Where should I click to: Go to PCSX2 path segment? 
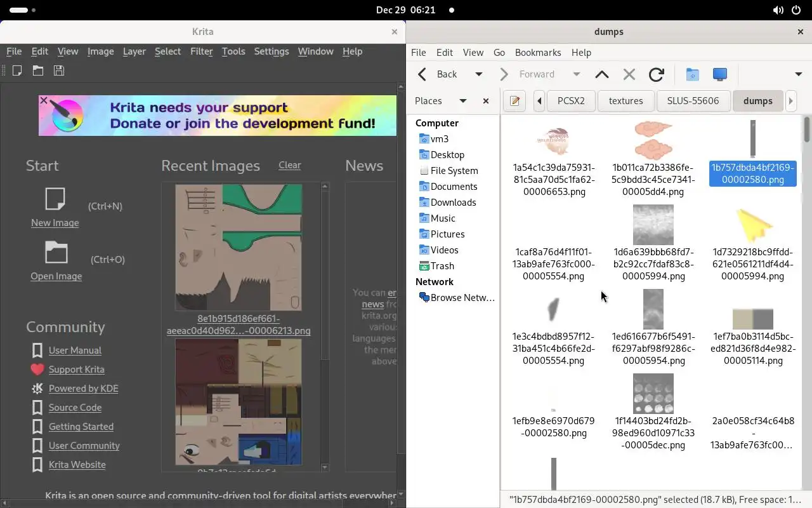(571, 101)
